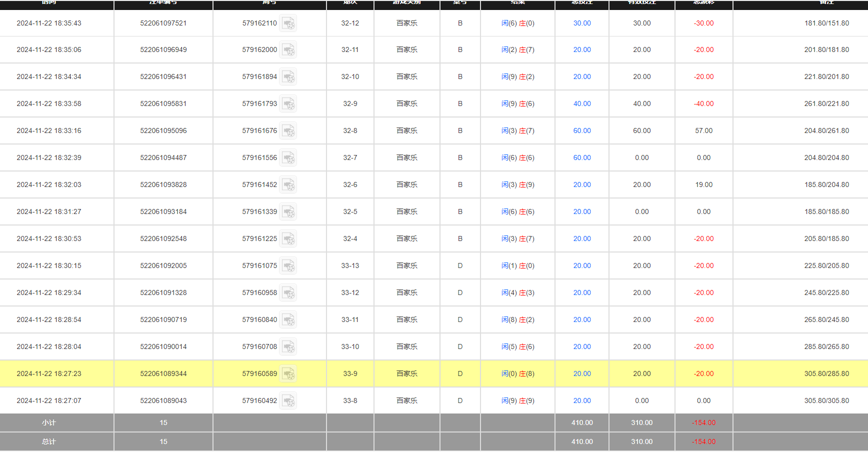This screenshot has width=868, height=457.
Task: Click the replay icon next to 579161225
Action: tap(288, 239)
